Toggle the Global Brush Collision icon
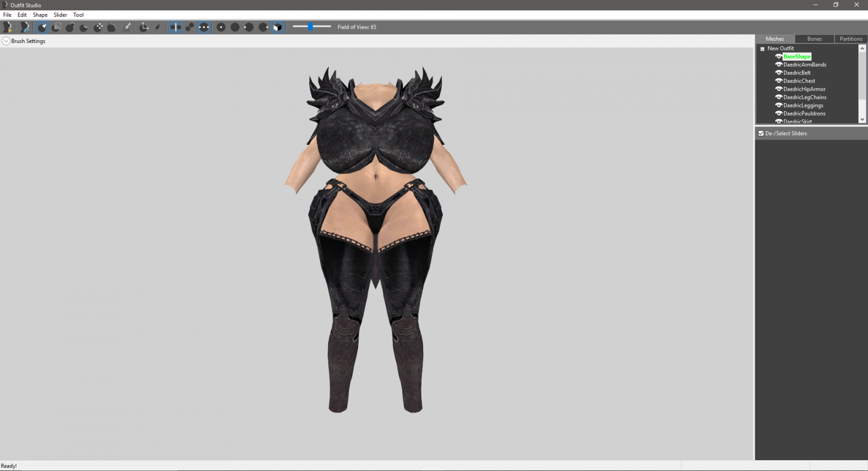 click(x=204, y=27)
